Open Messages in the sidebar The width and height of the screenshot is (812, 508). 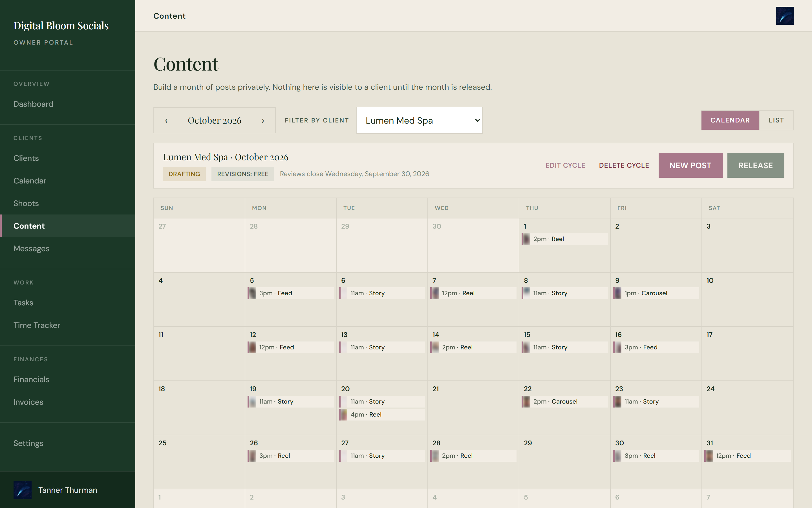tap(67, 249)
